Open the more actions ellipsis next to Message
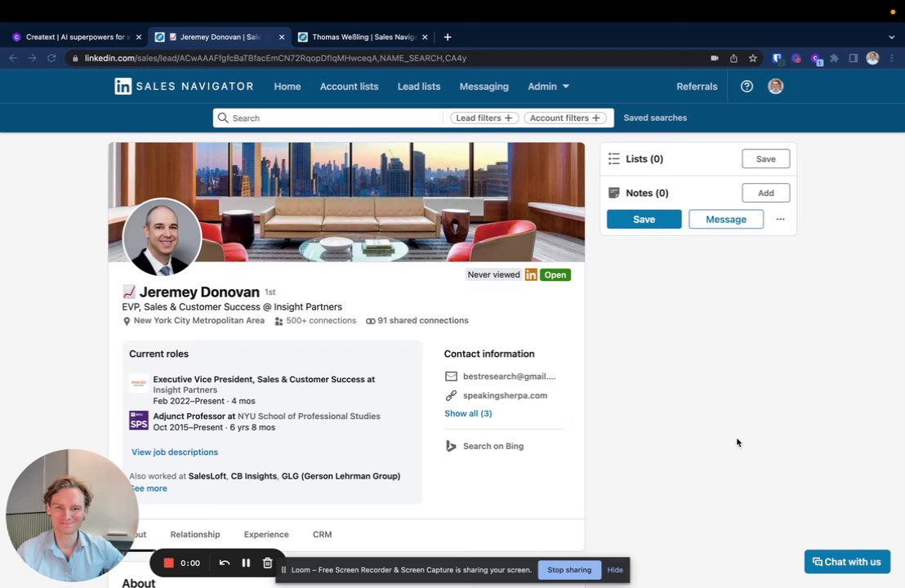This screenshot has width=905, height=588. 780,219
